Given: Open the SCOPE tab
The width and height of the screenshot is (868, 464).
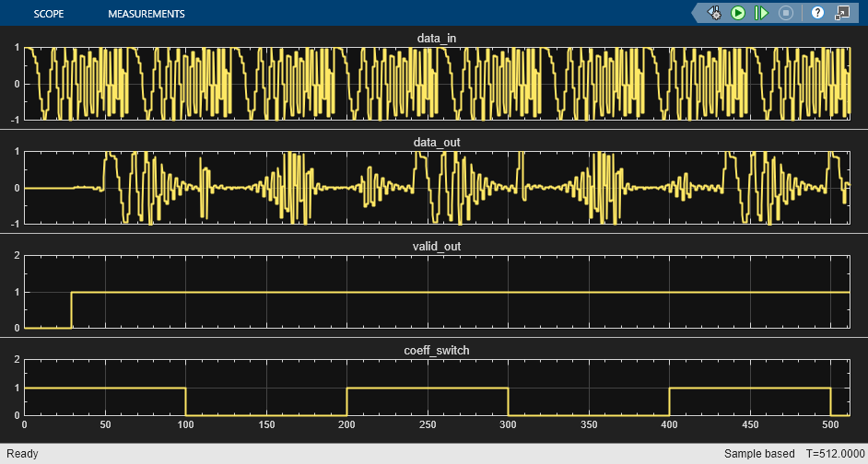Looking at the screenshot, I should tap(49, 14).
